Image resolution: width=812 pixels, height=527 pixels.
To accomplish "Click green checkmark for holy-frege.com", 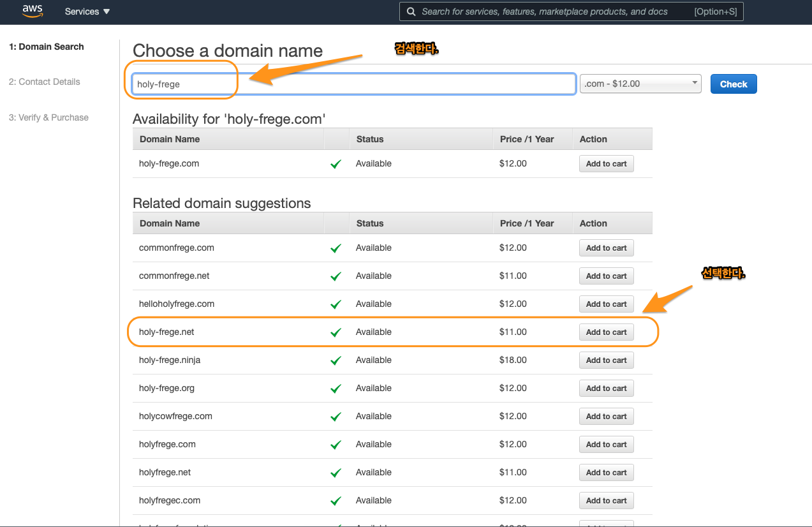I will 336,164.
